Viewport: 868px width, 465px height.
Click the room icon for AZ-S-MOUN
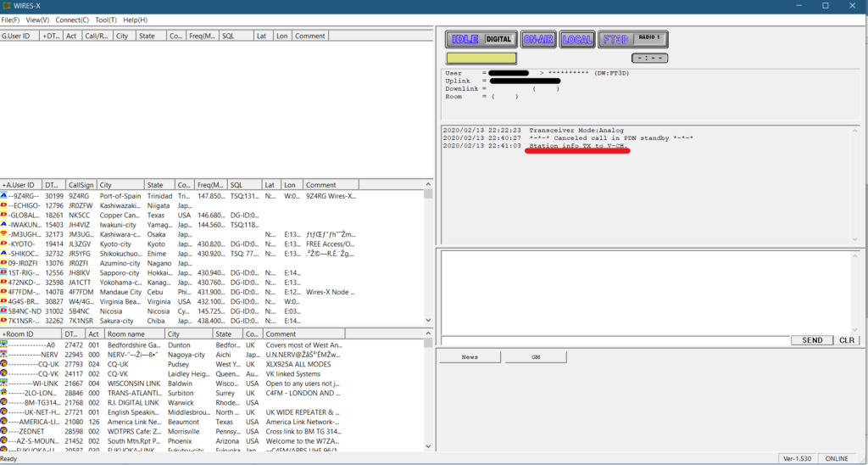4,441
